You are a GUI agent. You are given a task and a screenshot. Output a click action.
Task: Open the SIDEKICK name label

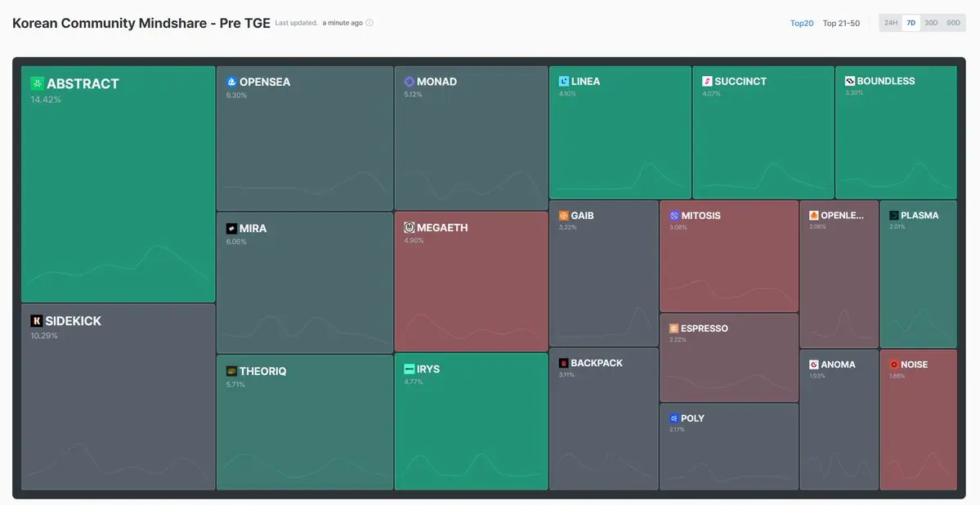[73, 320]
